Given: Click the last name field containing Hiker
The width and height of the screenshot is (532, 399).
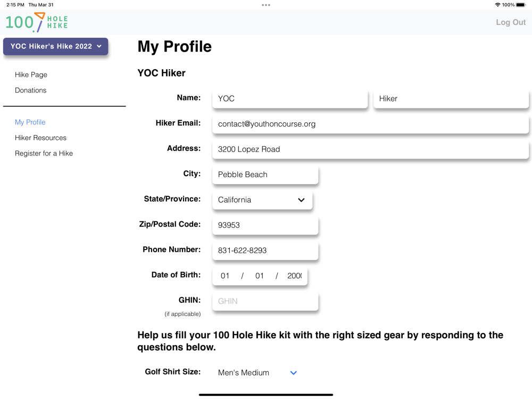Looking at the screenshot, I should point(451,98).
